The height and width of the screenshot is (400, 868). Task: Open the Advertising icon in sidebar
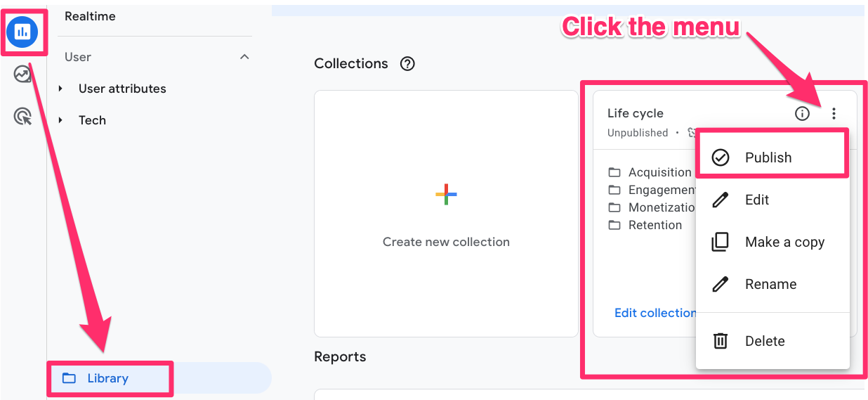pos(23,116)
